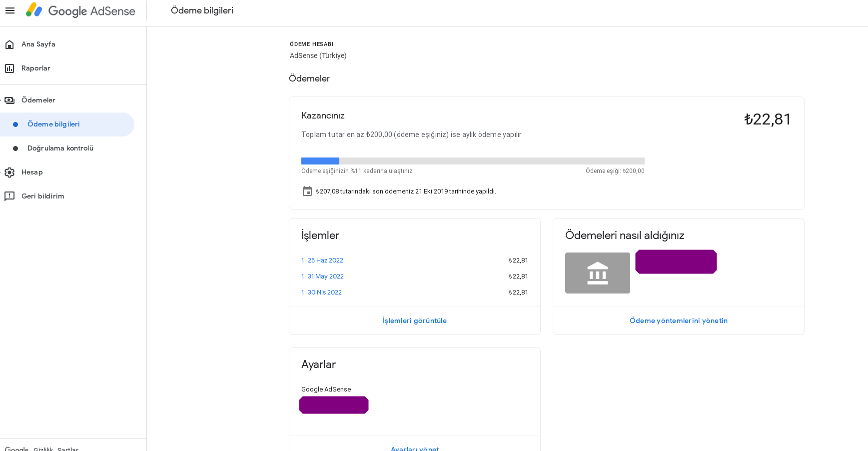868x451 pixels.
Task: Click the Ayarlar card heading
Action: click(318, 364)
